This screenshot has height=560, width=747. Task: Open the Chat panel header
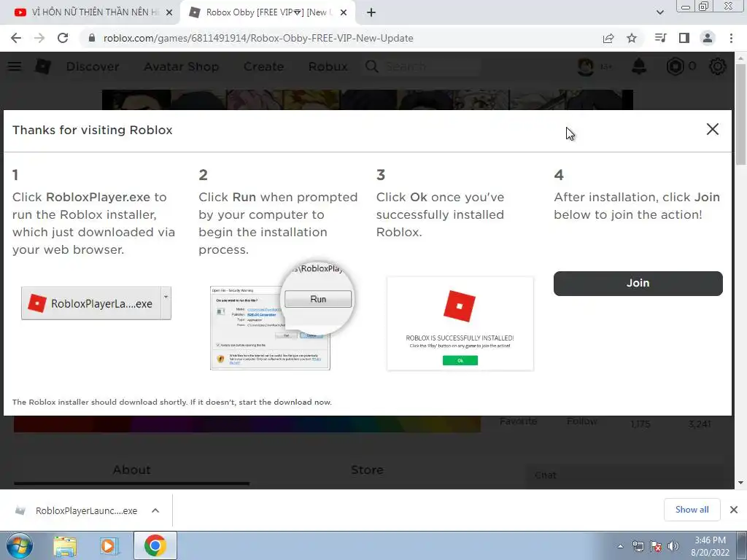point(624,475)
